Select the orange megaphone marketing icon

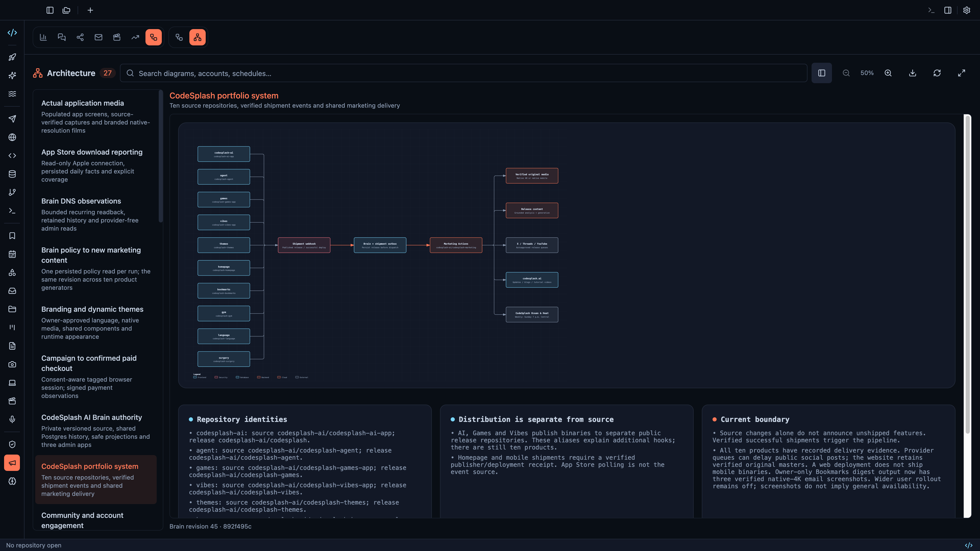pos(12,463)
